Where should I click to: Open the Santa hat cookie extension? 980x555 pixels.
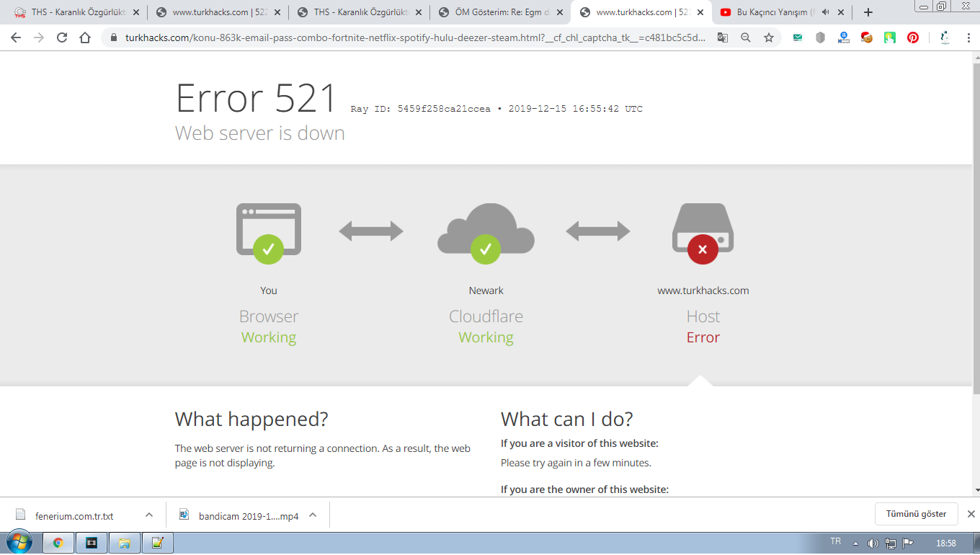click(867, 37)
